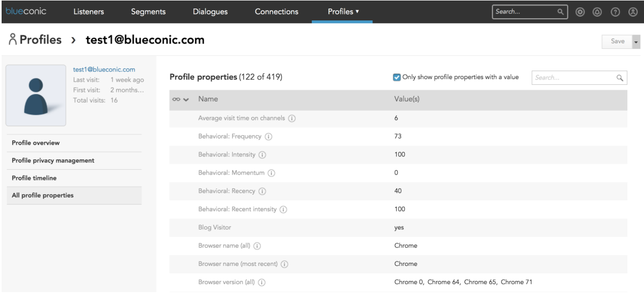
Task: Open the Save button dropdown arrow
Action: (x=636, y=41)
